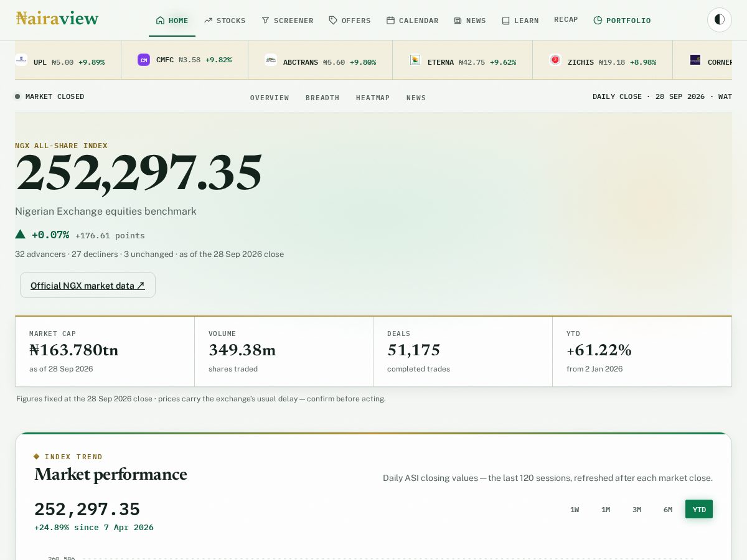Click the Calendar icon in the navigation

point(391,21)
